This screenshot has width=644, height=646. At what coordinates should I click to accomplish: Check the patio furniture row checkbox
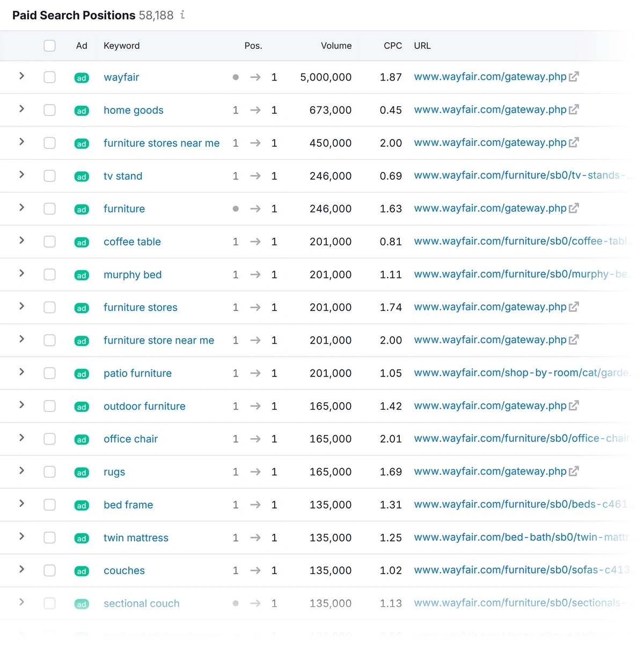(x=50, y=373)
